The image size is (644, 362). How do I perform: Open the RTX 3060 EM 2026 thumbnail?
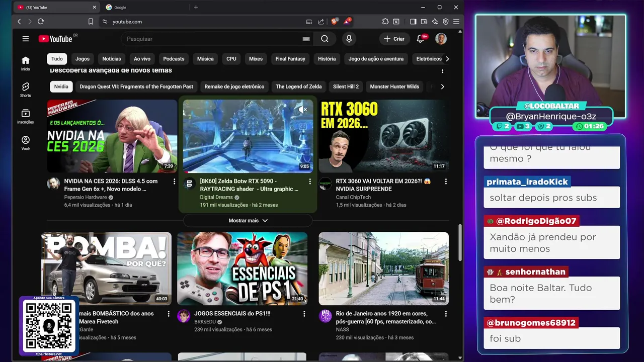(383, 136)
